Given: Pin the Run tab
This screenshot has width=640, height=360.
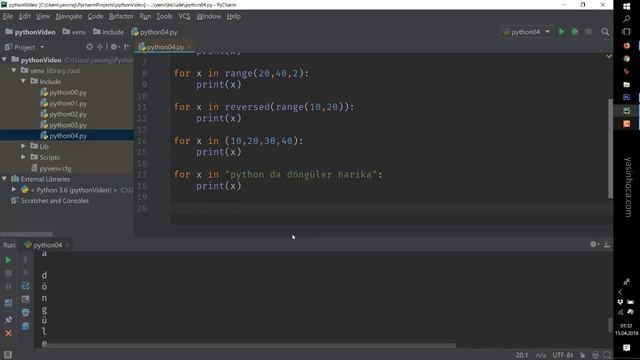Looking at the screenshot, I should coord(8,320).
